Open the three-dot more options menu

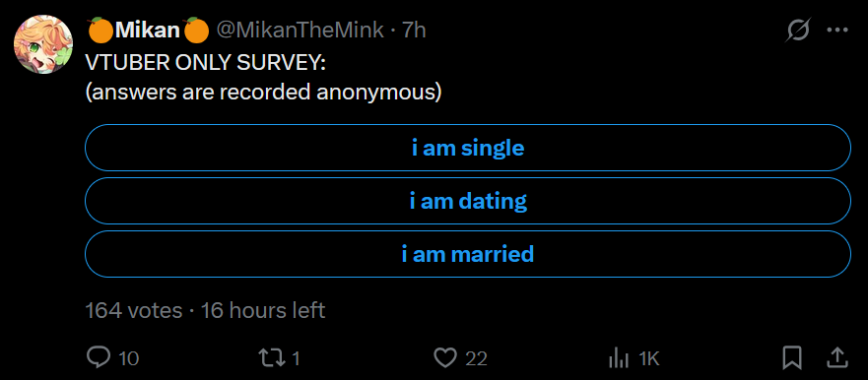coord(837,31)
